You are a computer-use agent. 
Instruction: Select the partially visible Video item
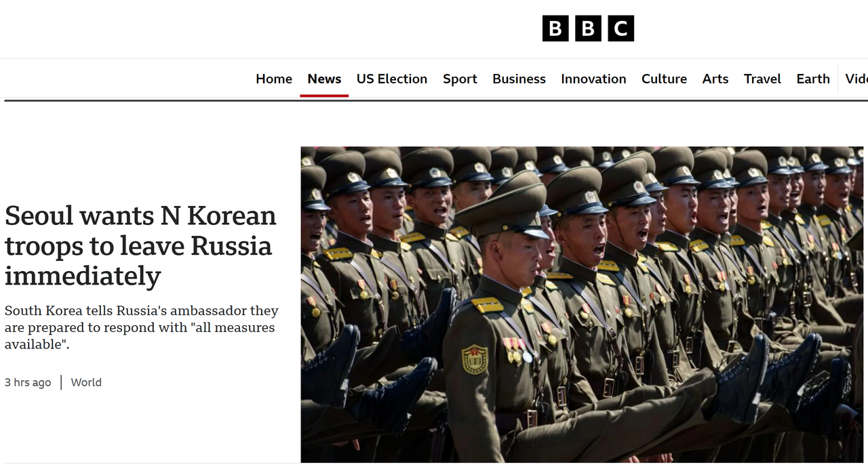tap(856, 79)
